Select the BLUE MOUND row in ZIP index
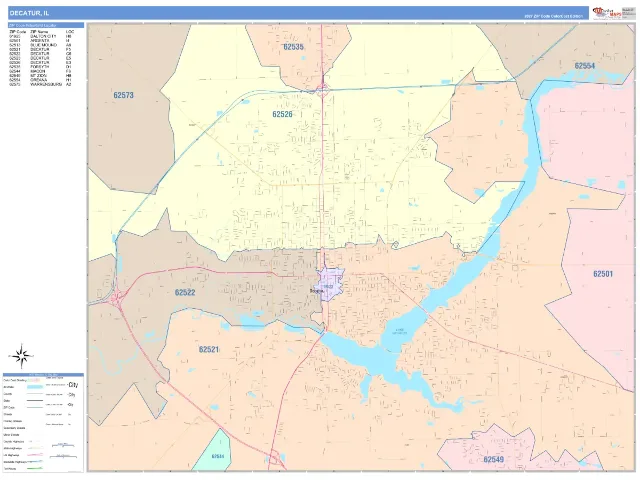640x480 pixels. coord(40,45)
